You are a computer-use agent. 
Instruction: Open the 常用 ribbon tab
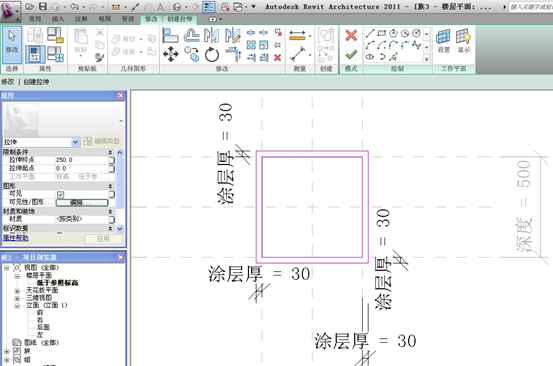[35, 19]
